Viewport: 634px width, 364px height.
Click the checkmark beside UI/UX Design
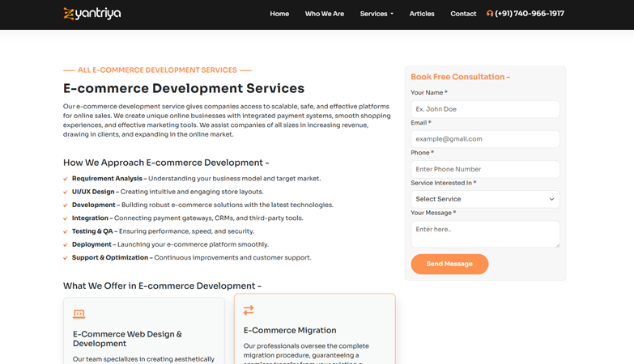point(66,193)
